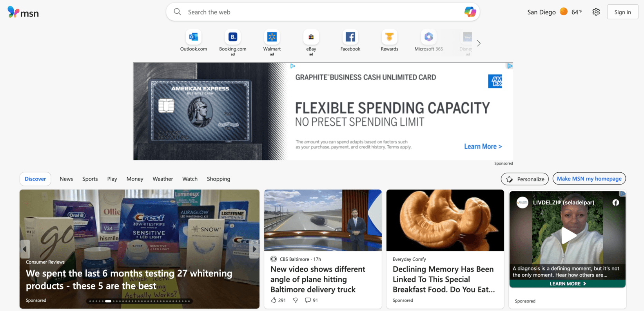Click the CBS Baltimore source icon
The image size is (644, 311).
pos(274,259)
